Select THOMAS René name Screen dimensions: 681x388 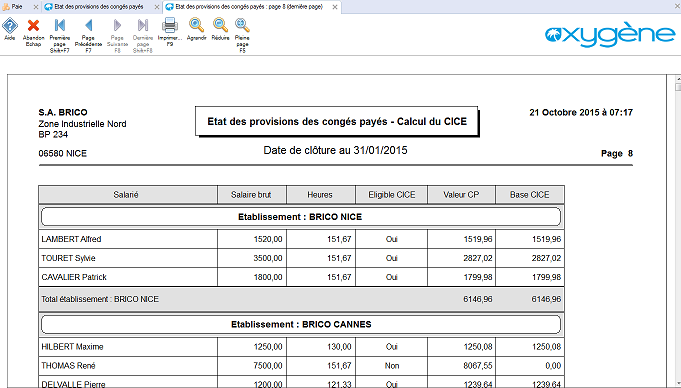coord(68,365)
